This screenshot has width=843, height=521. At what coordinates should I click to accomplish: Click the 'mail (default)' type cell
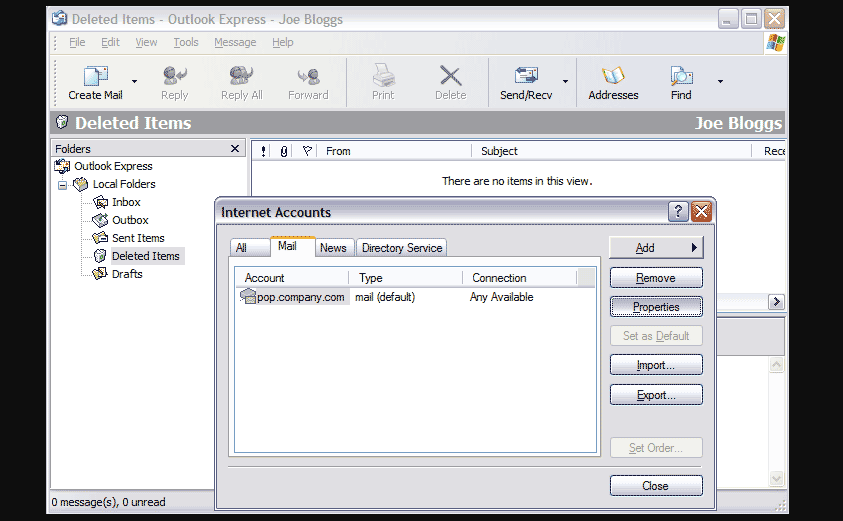[385, 297]
